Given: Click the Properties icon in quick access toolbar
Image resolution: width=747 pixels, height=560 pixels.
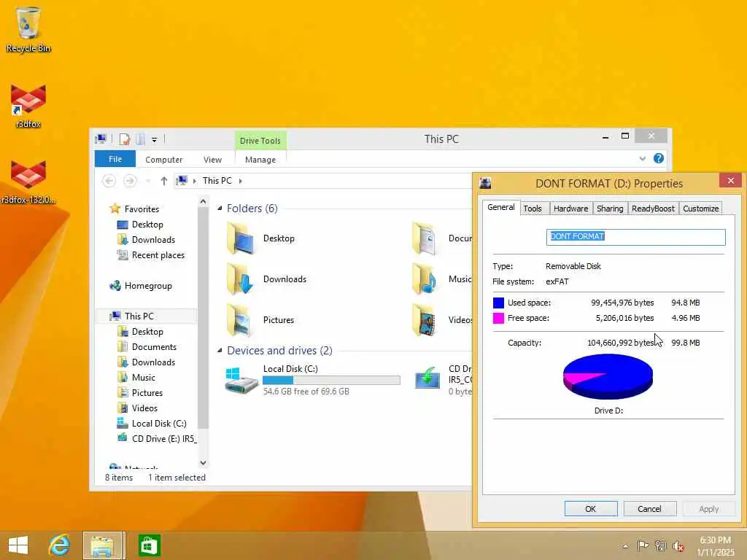Looking at the screenshot, I should 125,139.
